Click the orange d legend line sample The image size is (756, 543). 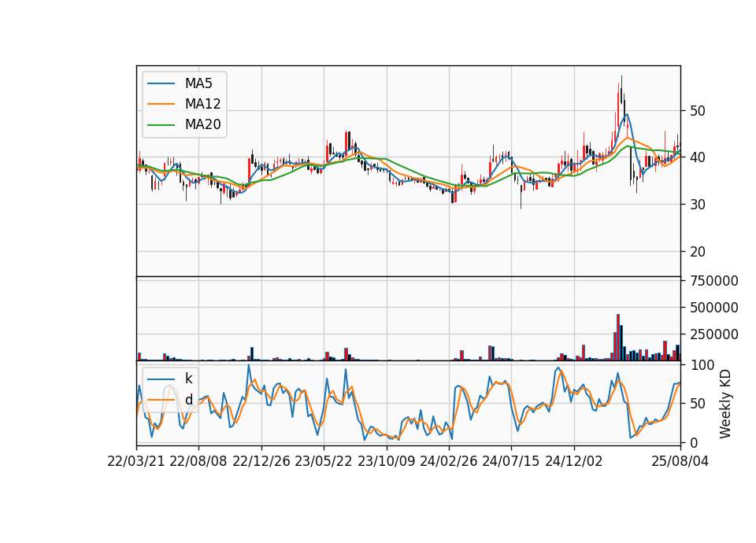click(161, 400)
